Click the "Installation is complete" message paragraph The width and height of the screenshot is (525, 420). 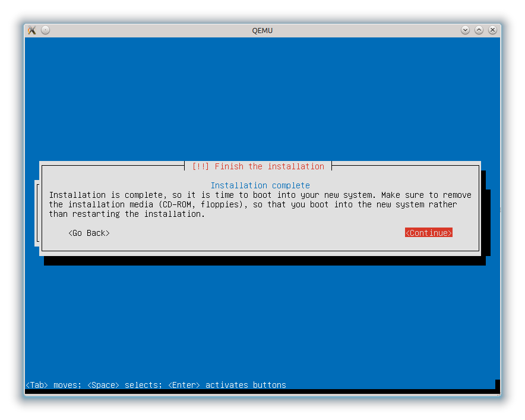click(260, 204)
